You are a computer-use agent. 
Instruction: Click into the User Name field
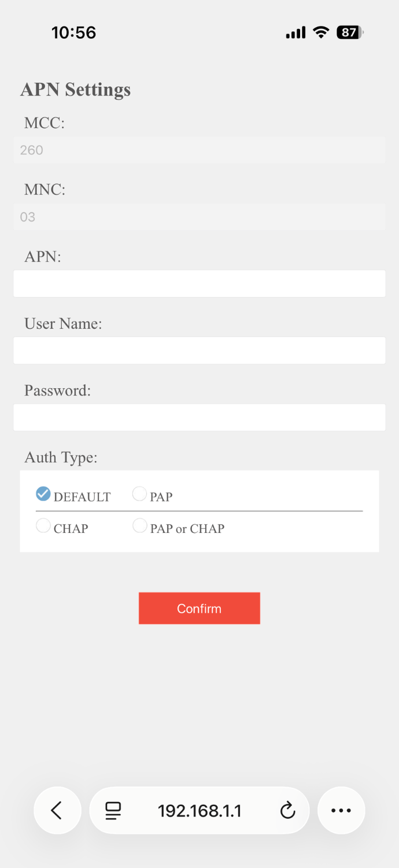tap(199, 351)
